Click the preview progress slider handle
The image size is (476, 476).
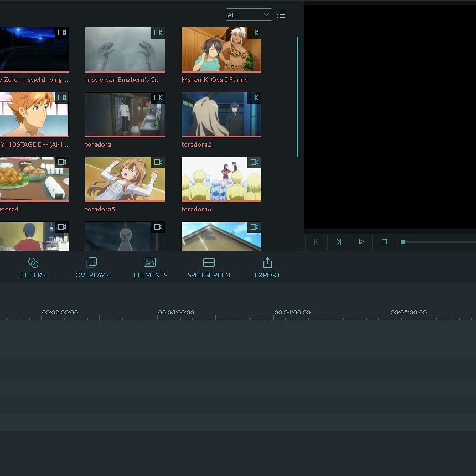click(x=403, y=242)
